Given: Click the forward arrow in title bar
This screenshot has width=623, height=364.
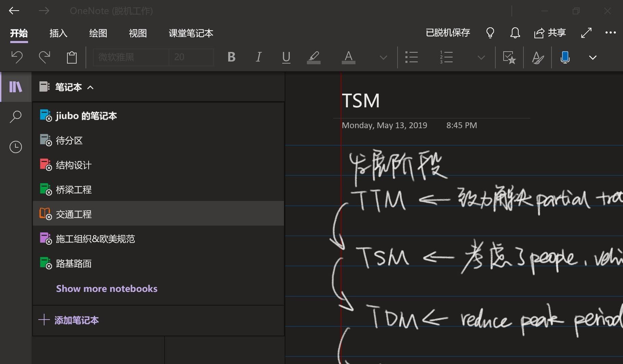Looking at the screenshot, I should click(x=44, y=11).
